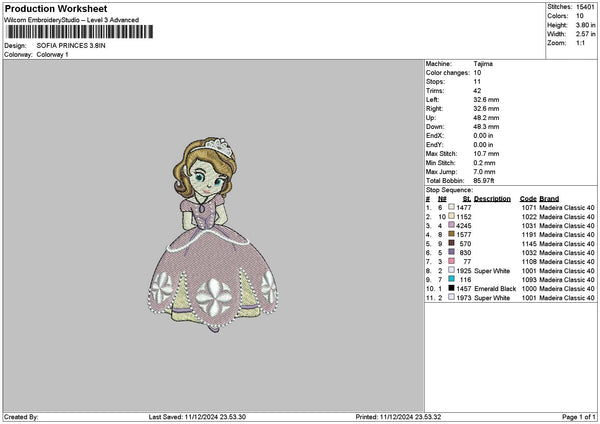Click the 'Stop Sequence:' heading
The width and height of the screenshot is (600, 424).
pyautogui.click(x=449, y=190)
